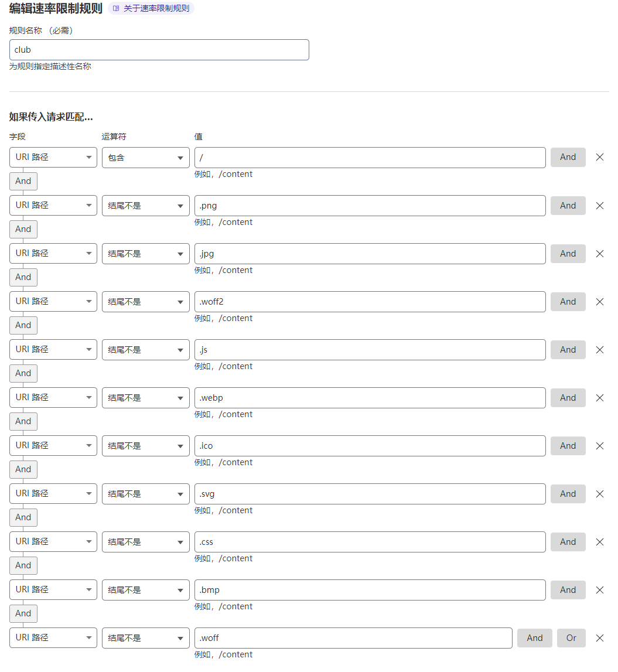This screenshot has height=672, width=618.
Task: Click the And connector below first row
Action: 23,181
